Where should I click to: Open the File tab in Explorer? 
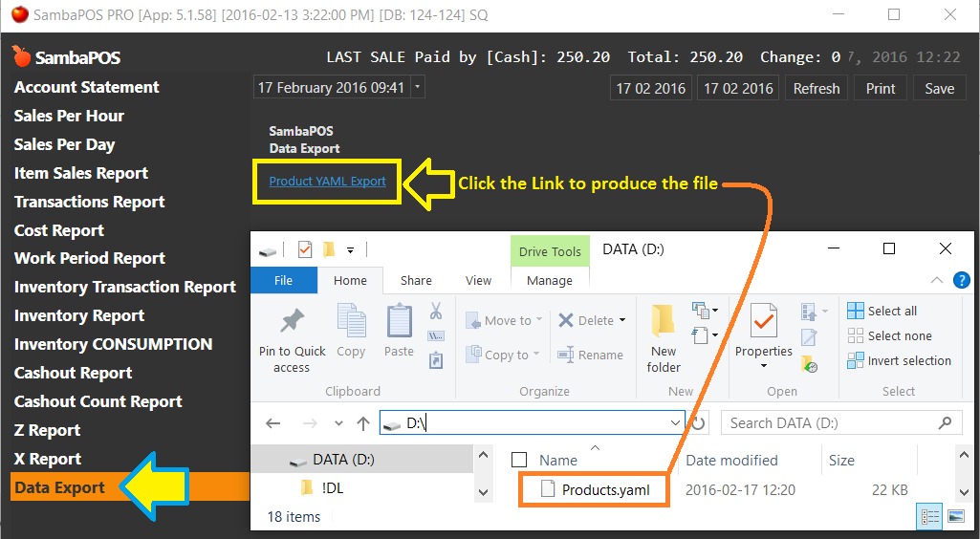pyautogui.click(x=284, y=280)
